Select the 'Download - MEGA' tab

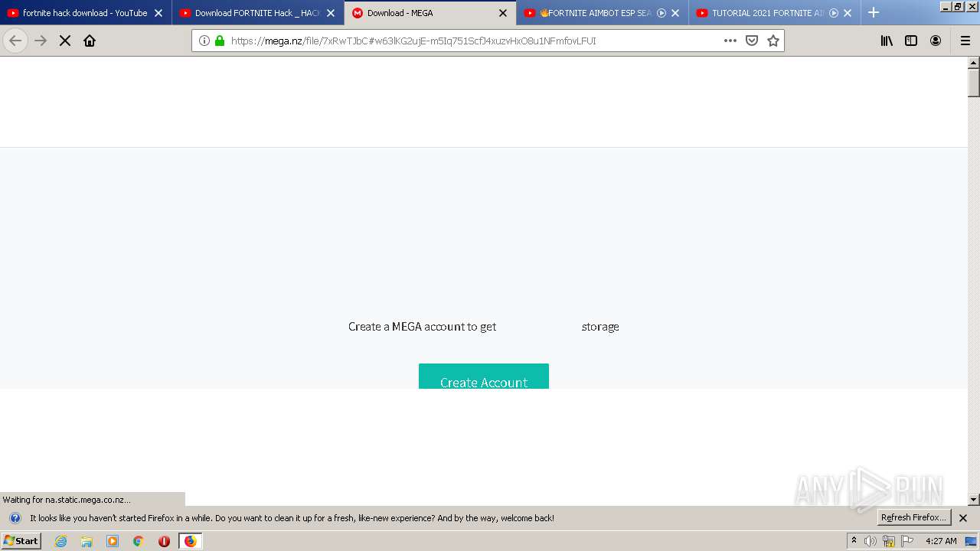pyautogui.click(x=430, y=13)
